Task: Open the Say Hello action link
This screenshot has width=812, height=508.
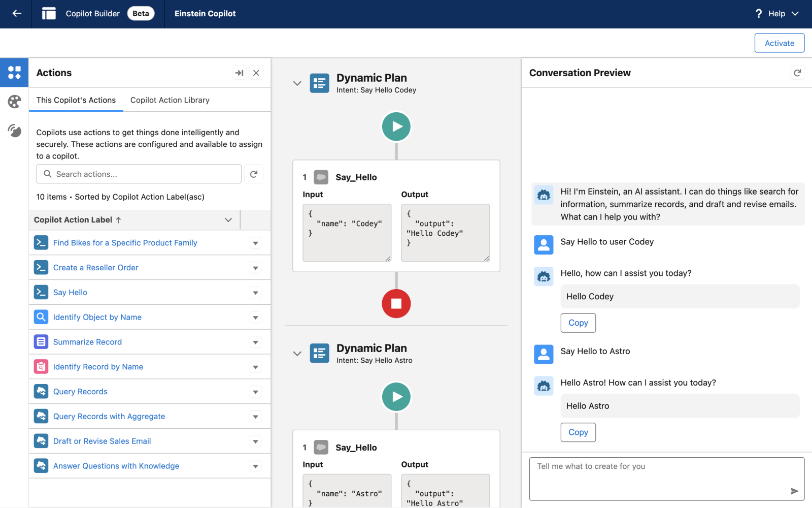Action: pyautogui.click(x=70, y=293)
